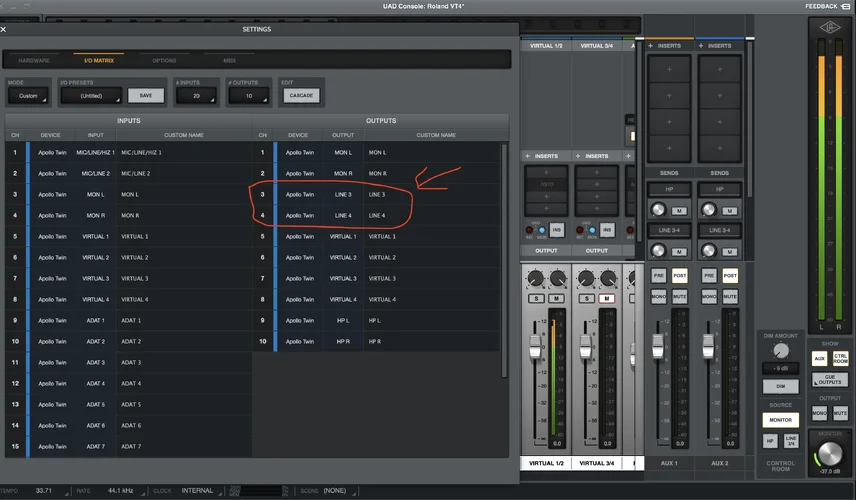Expand the I/O Presets Untitled dropdown
This screenshot has height=500, width=856.
91,96
